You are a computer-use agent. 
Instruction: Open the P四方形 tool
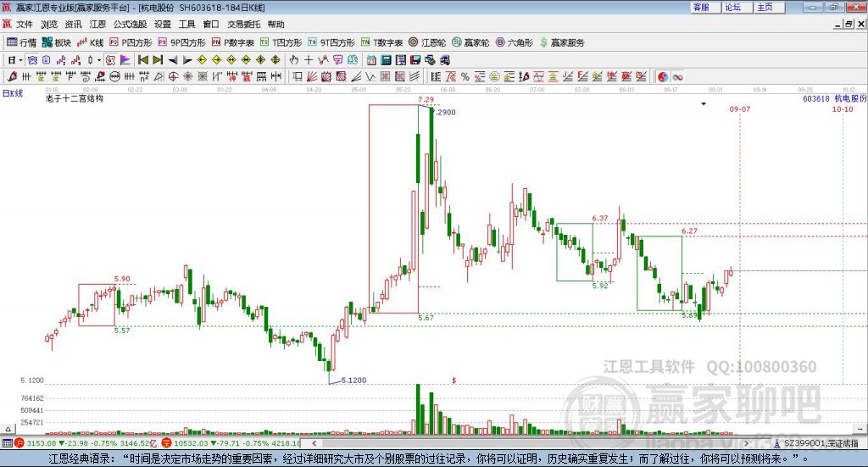point(131,42)
